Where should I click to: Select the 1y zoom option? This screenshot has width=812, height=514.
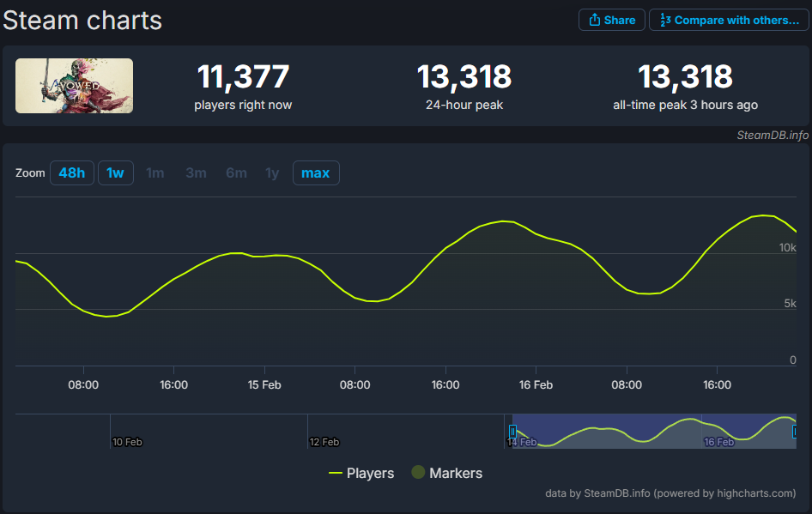point(272,172)
